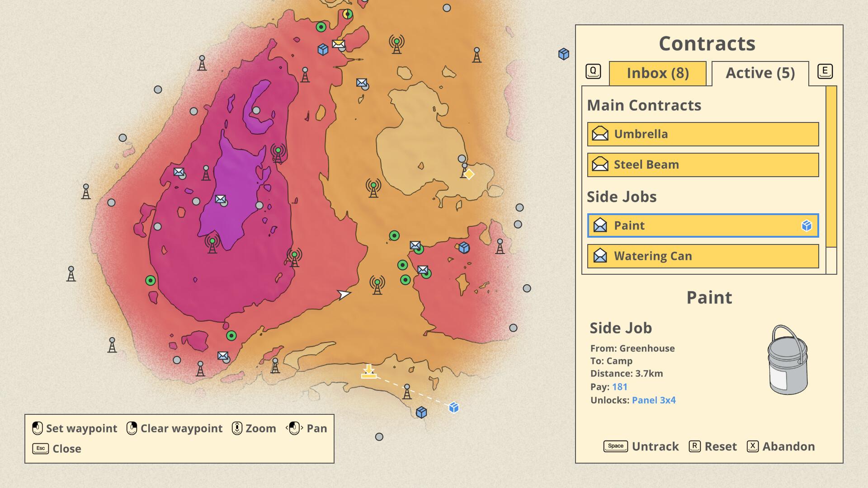Click the yellow diamond waypoint marker
This screenshot has height=488, width=868.
pos(469,174)
